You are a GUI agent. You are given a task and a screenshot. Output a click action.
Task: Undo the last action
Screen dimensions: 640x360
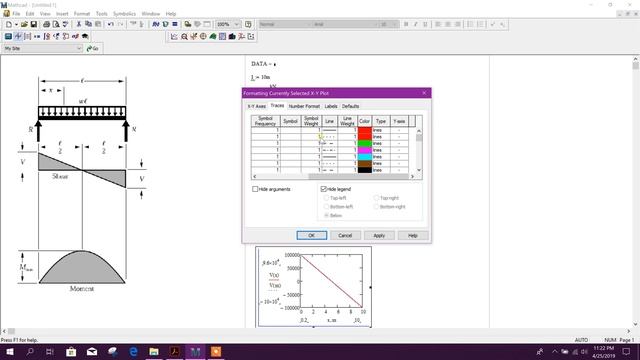click(x=111, y=24)
